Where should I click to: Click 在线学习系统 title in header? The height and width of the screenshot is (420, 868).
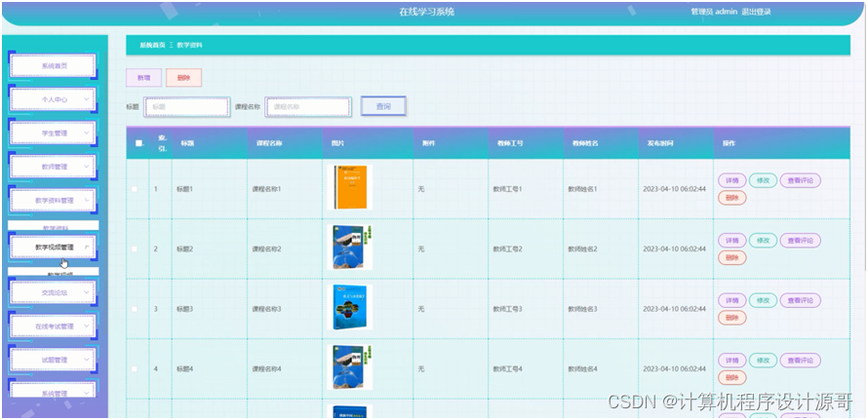click(x=426, y=12)
